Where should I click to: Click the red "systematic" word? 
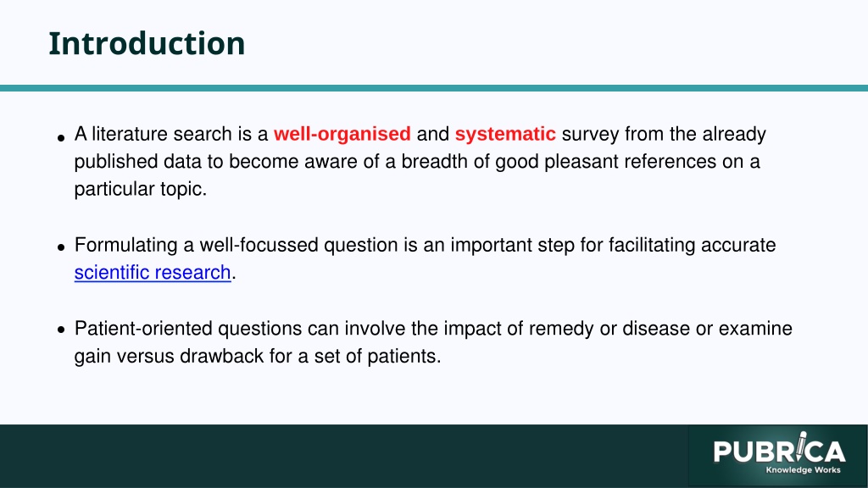point(505,135)
